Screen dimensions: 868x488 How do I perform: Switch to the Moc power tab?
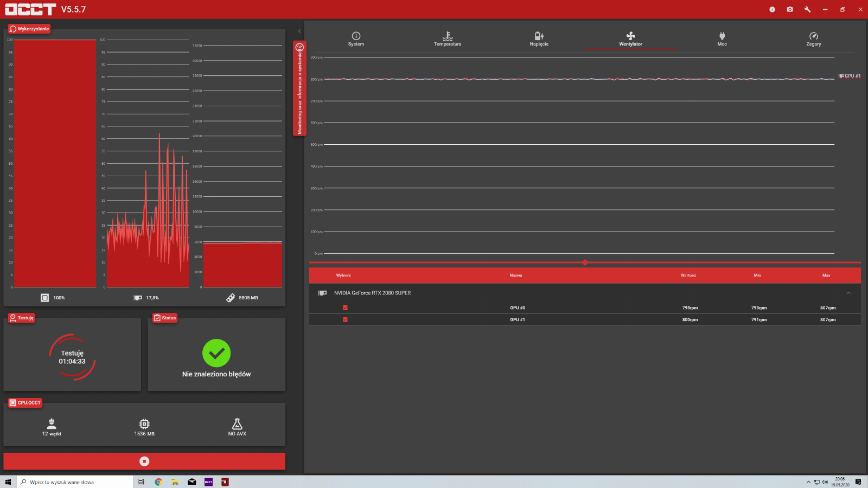[x=722, y=39]
